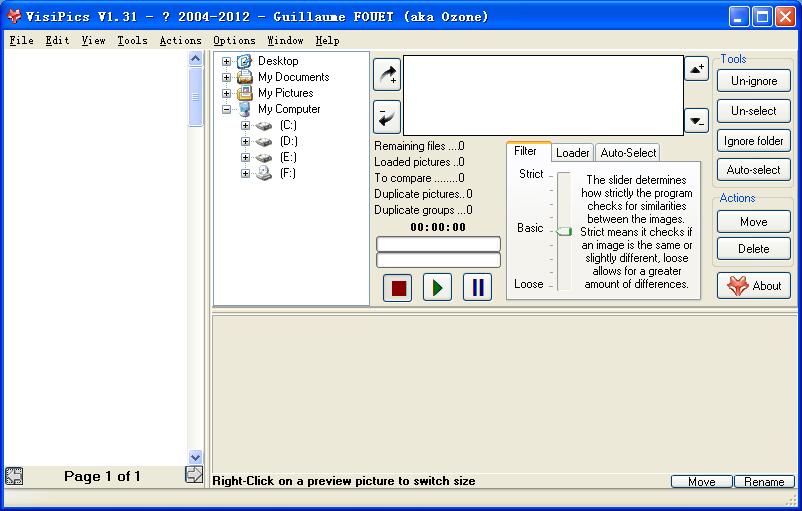Click the add folder arrow icon
This screenshot has height=511, width=802.
click(387, 74)
